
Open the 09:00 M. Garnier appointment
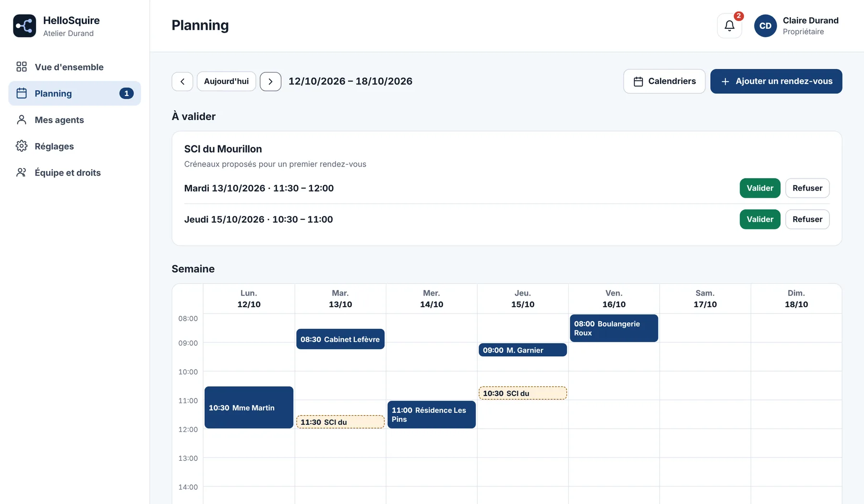click(x=523, y=350)
